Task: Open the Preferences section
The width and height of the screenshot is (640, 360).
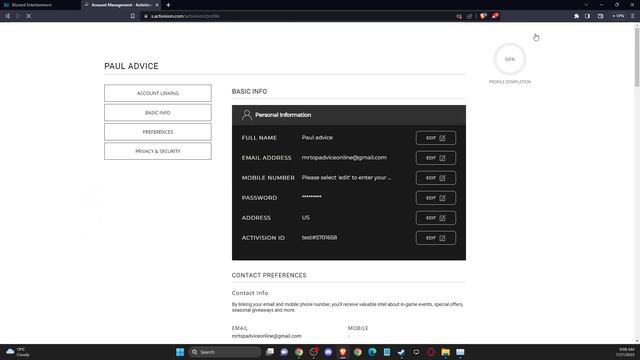Action: click(x=158, y=132)
